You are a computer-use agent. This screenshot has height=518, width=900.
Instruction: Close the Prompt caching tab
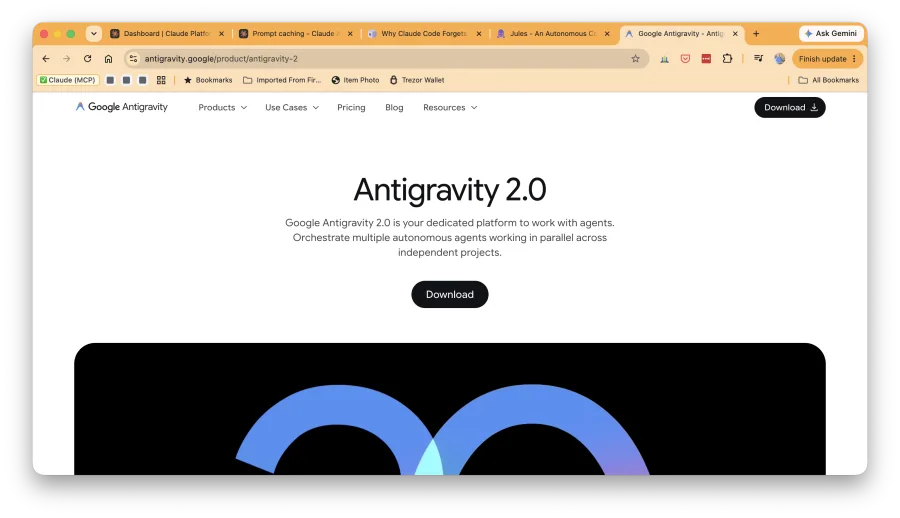point(350,34)
